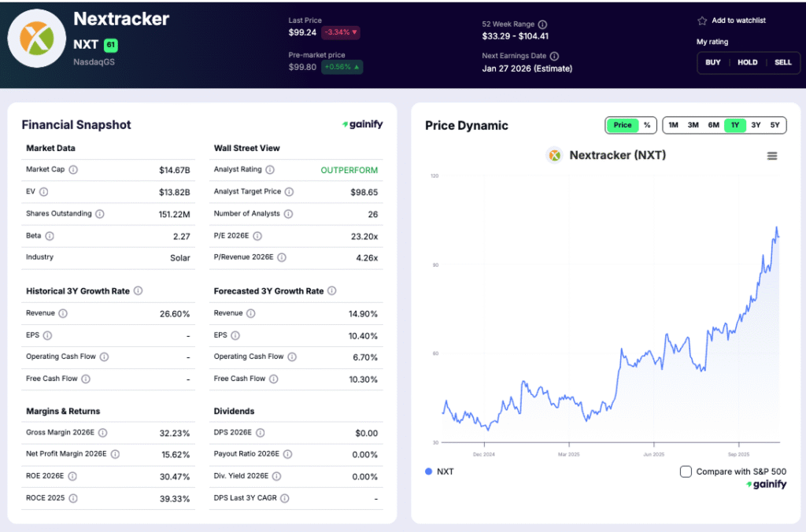The height and width of the screenshot is (532, 806).
Task: Rate the stock BUY under My rating
Action: click(712, 62)
